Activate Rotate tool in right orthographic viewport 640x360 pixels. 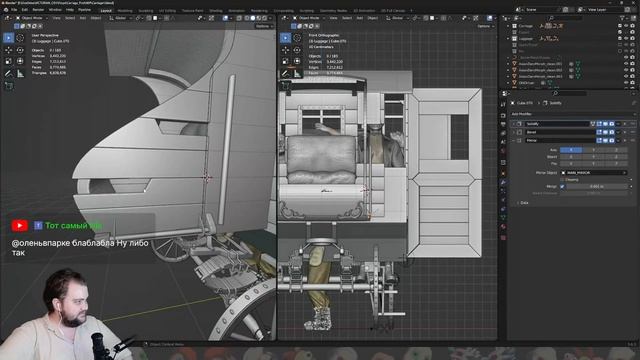pyautogui.click(x=297, y=50)
